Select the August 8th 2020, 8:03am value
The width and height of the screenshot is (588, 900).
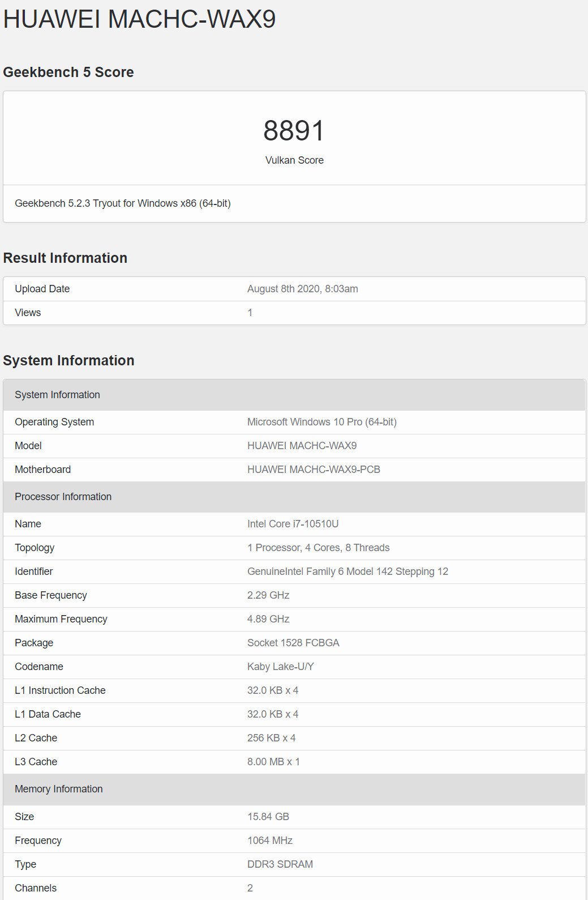point(303,289)
